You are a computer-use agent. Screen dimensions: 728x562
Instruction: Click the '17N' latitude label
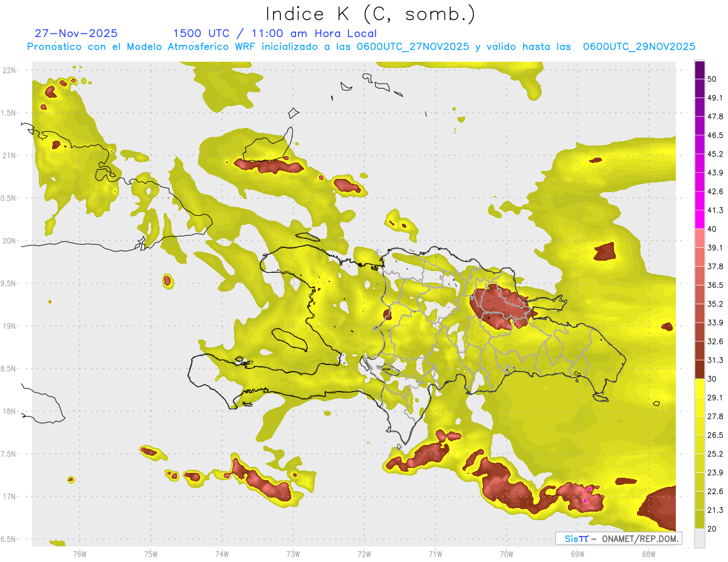pos(9,497)
